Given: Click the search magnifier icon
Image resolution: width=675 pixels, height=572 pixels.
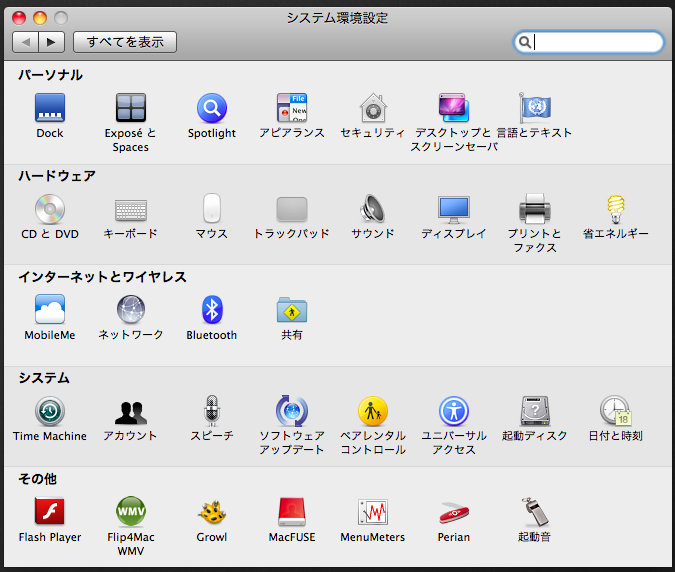Looking at the screenshot, I should (524, 42).
